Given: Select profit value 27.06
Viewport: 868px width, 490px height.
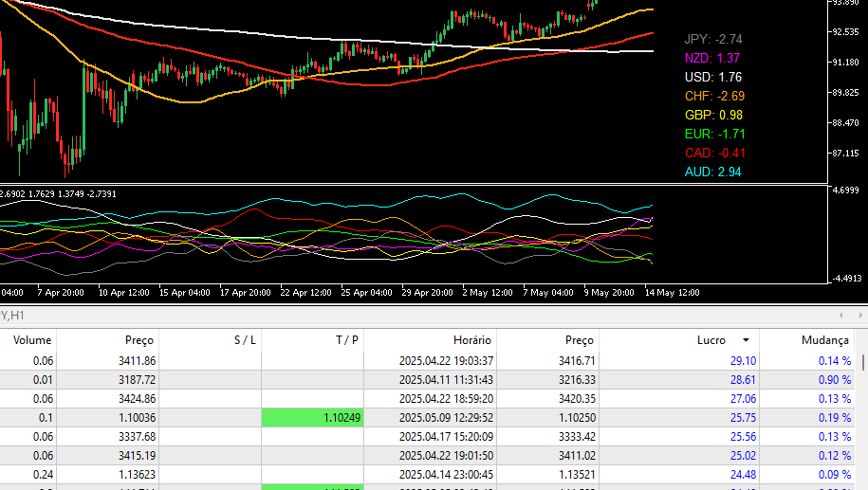Looking at the screenshot, I should tap(743, 399).
